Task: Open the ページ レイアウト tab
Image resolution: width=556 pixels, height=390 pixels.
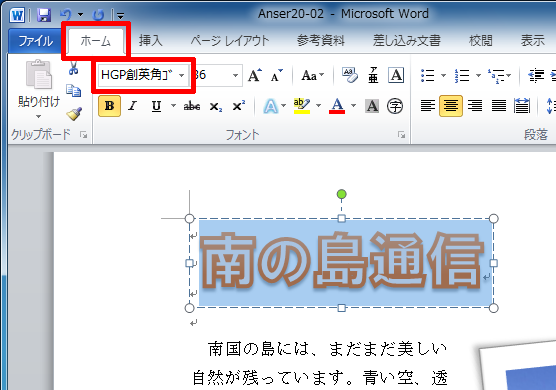Action: (230, 40)
